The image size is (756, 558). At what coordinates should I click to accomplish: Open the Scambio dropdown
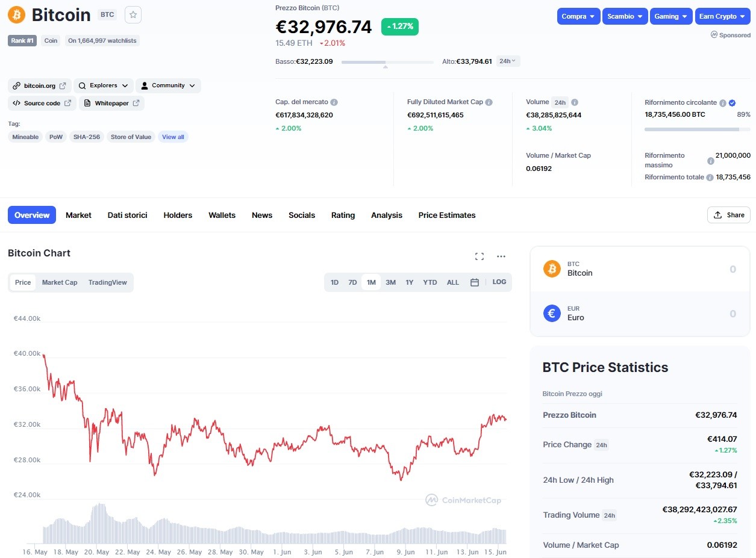[x=625, y=16]
